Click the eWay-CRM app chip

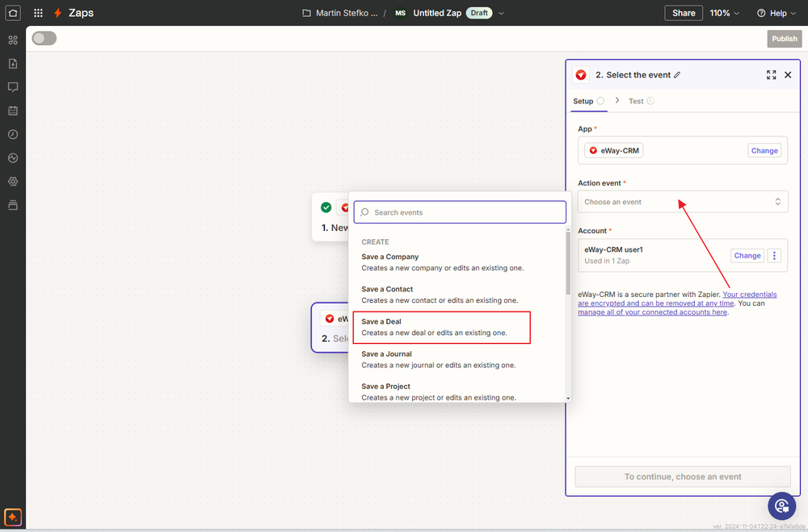(613, 151)
